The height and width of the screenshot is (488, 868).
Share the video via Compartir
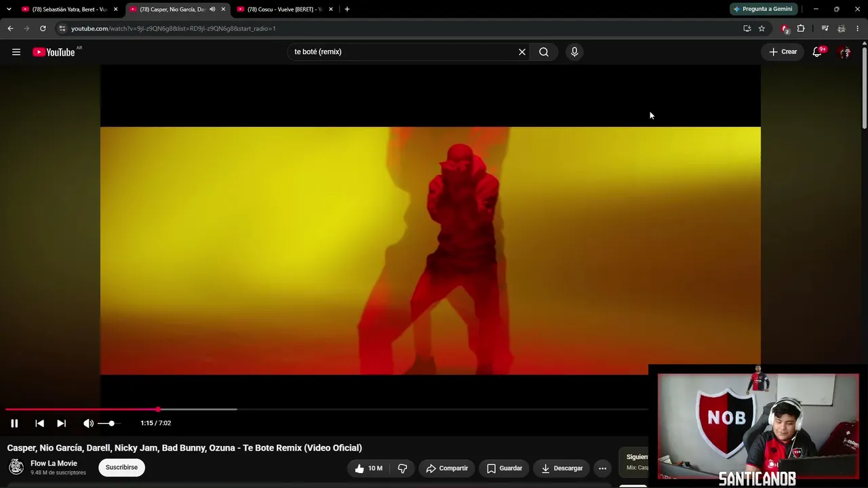pyautogui.click(x=447, y=468)
